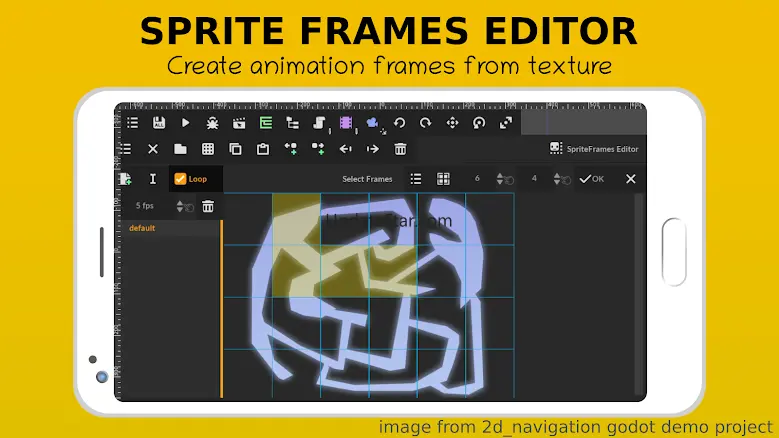The height and width of the screenshot is (438, 779).
Task: Click the list icon next to Select Frames
Action: [x=416, y=179]
